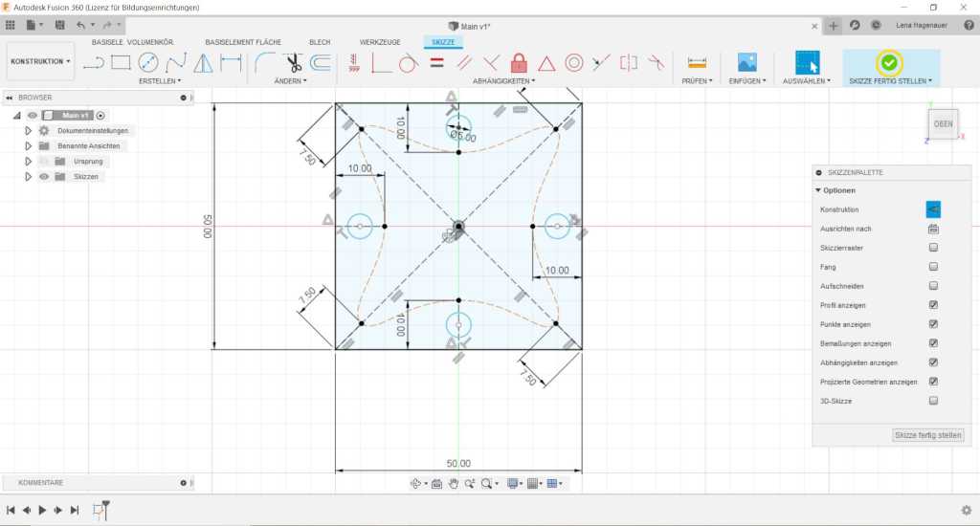Open the Data Panel grid icon
The image size is (980, 526).
(10, 25)
